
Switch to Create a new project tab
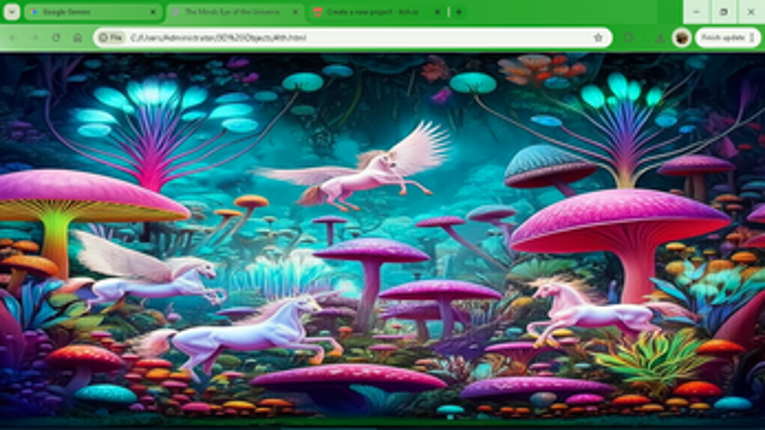coord(370,12)
